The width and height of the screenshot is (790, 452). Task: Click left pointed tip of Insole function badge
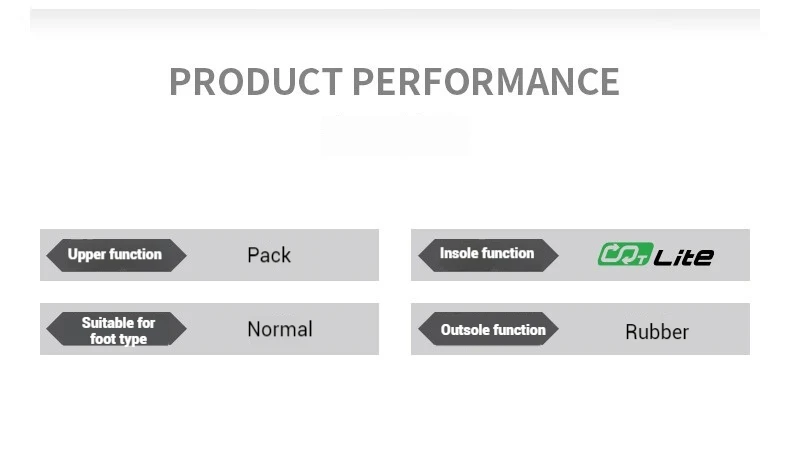422,255
